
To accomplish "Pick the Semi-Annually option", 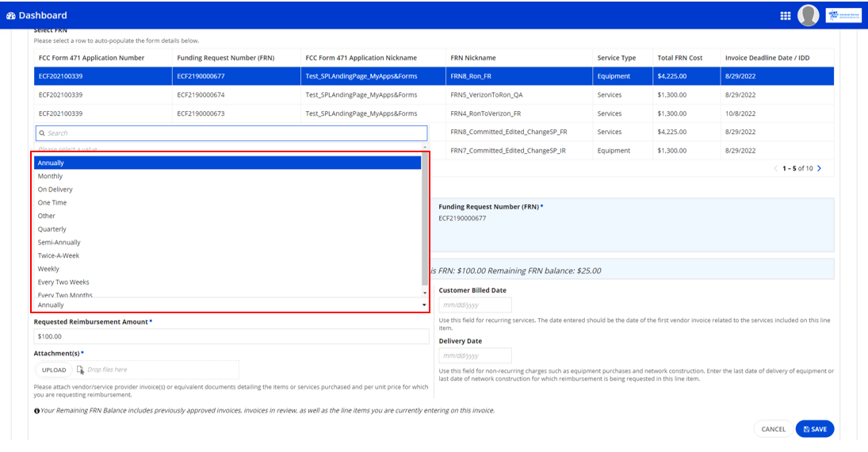I will click(59, 243).
